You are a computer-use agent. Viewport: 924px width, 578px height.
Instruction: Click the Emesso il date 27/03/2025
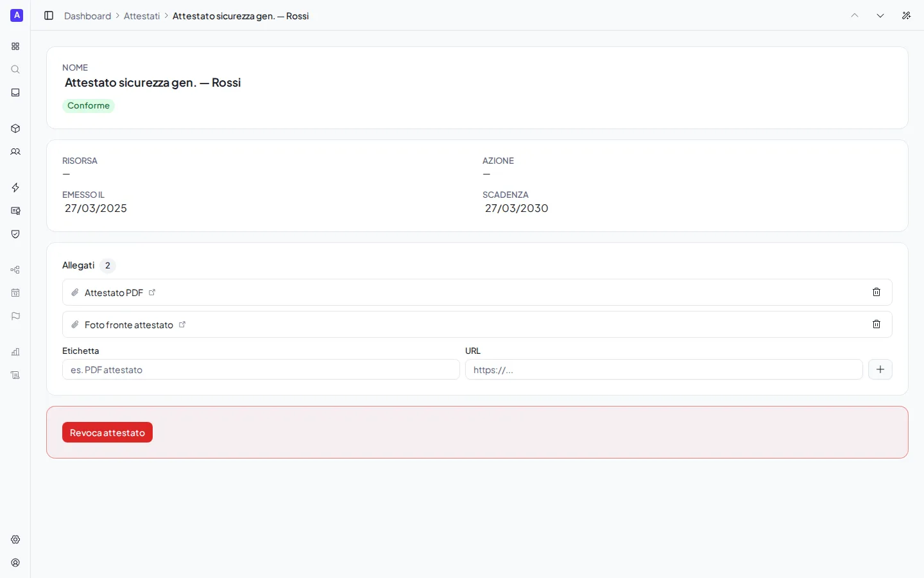coord(96,208)
